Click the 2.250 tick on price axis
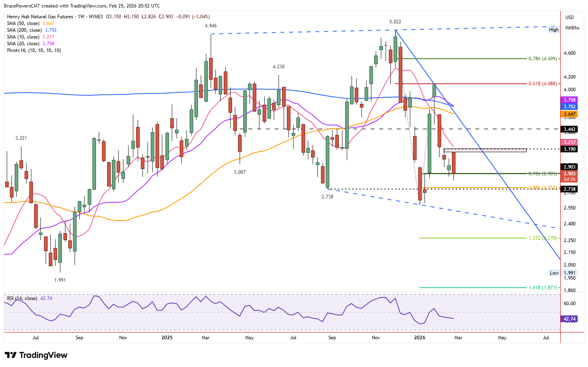Image resolution: width=588 pixels, height=367 pixels. 569,240
